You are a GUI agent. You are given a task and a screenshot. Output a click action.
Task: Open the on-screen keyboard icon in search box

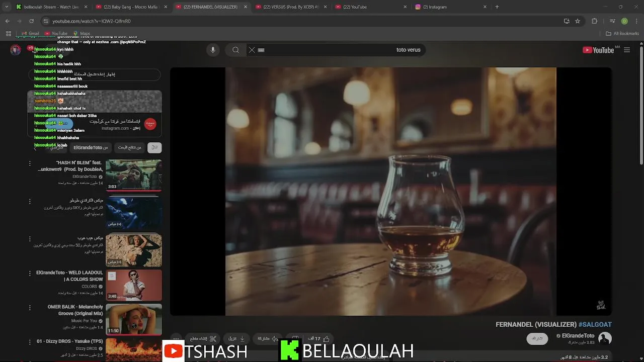pyautogui.click(x=261, y=50)
